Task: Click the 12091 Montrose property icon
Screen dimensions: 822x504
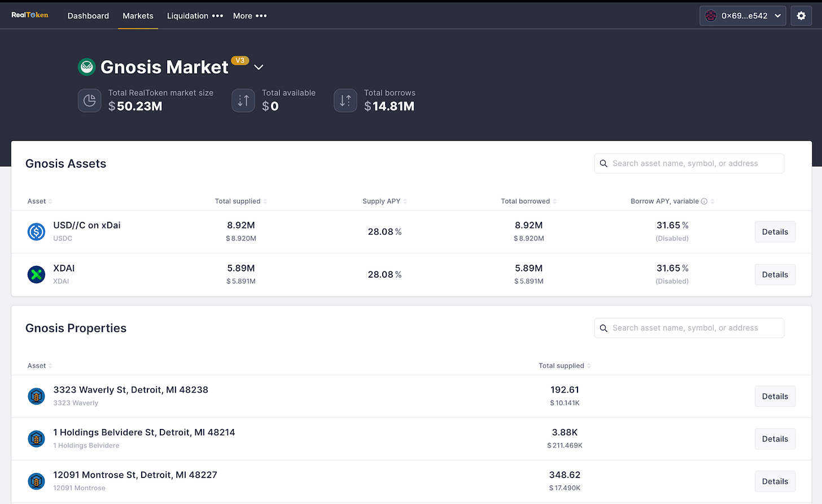Action: point(36,481)
